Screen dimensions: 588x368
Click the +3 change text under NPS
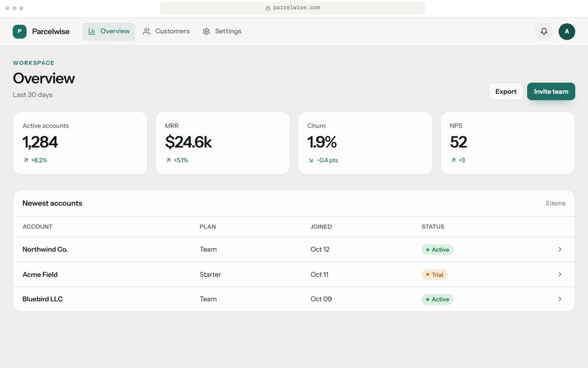click(462, 160)
